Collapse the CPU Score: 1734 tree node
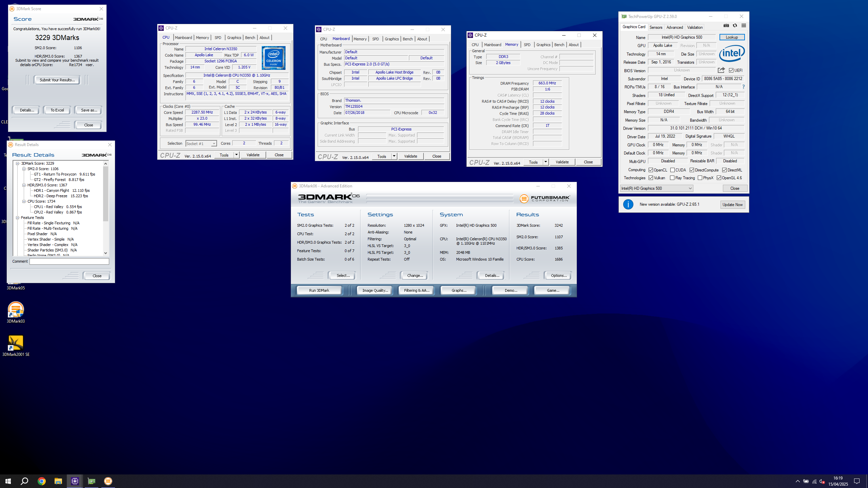 24,201
